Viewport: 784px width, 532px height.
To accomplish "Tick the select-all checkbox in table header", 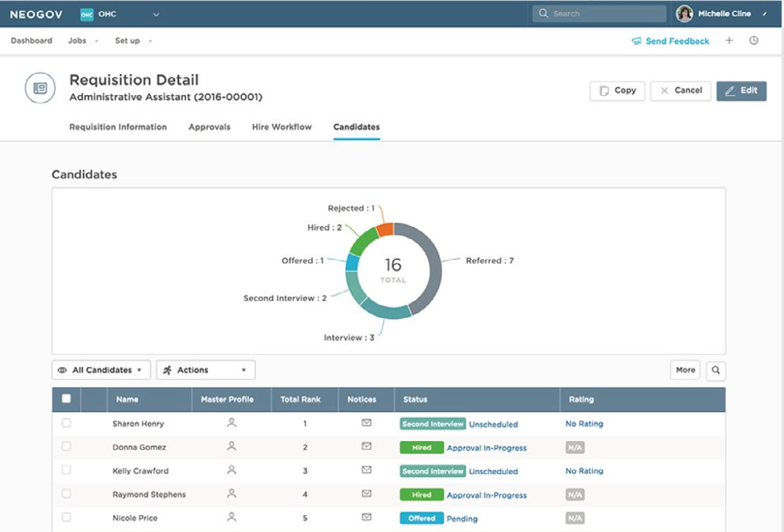I will pyautogui.click(x=66, y=399).
